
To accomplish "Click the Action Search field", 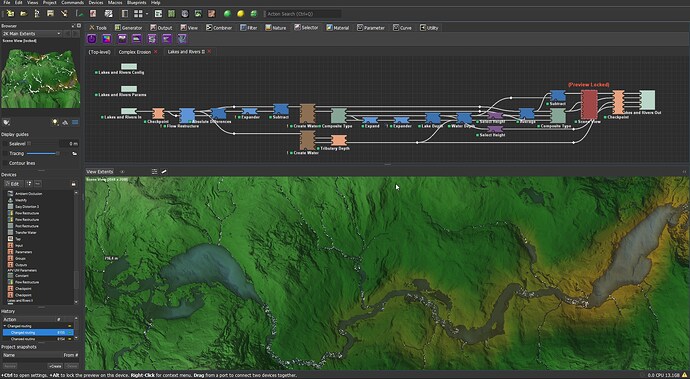I will point(303,14).
